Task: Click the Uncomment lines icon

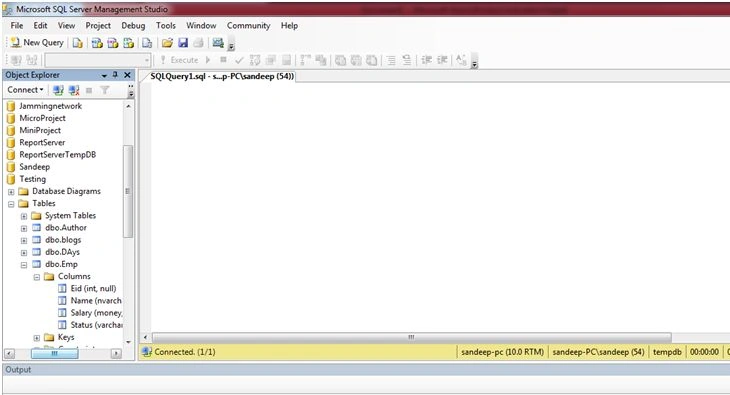Action: click(x=406, y=60)
